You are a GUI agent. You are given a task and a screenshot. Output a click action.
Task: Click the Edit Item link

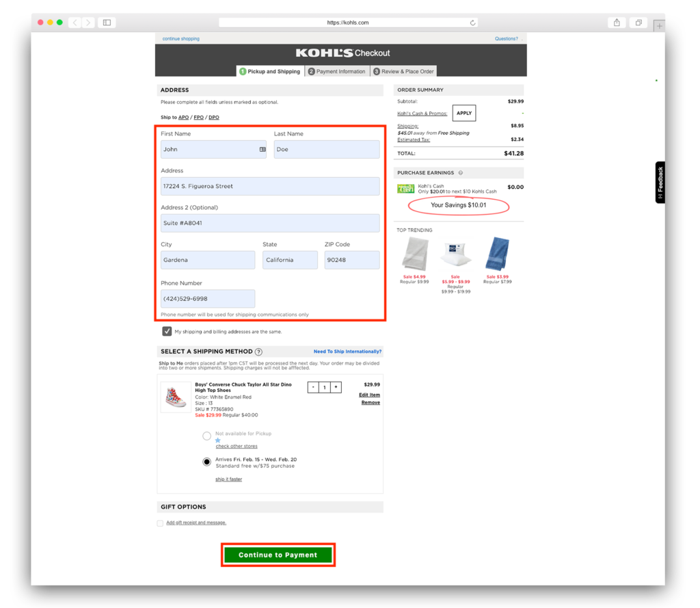click(370, 395)
